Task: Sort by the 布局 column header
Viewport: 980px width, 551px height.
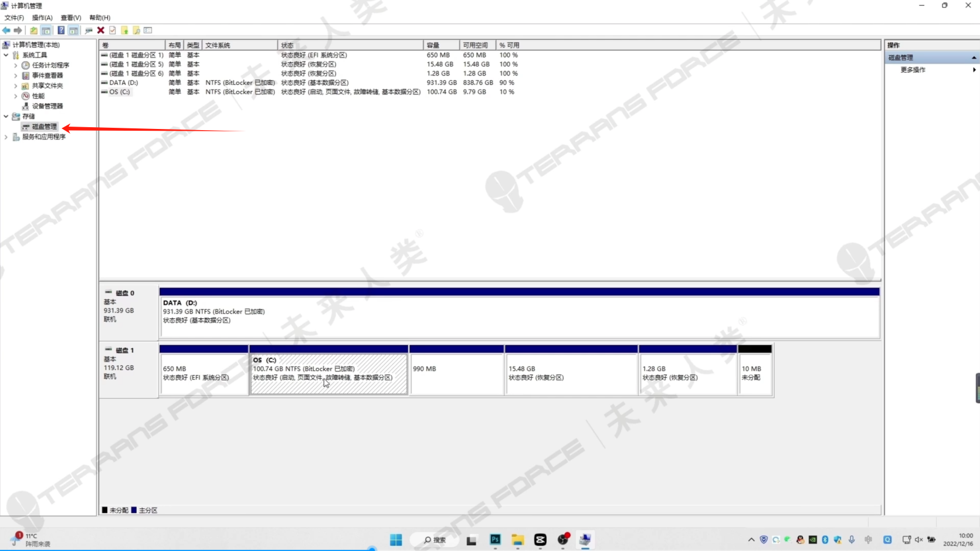Action: coord(175,45)
